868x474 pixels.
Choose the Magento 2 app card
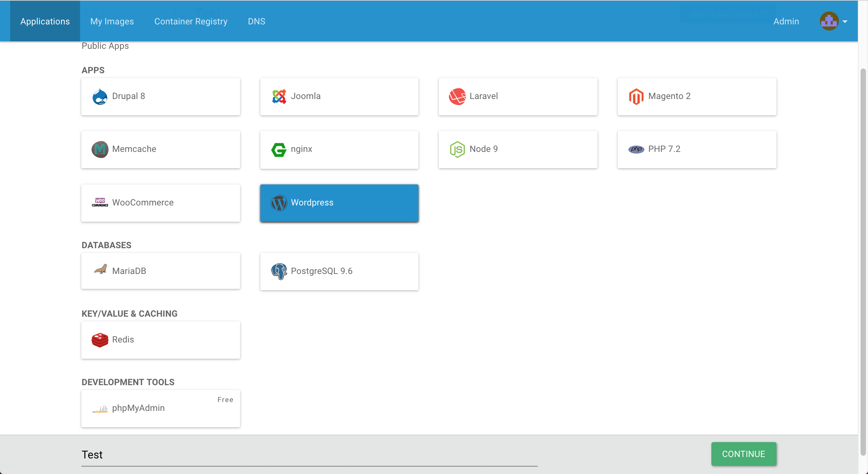point(697,97)
